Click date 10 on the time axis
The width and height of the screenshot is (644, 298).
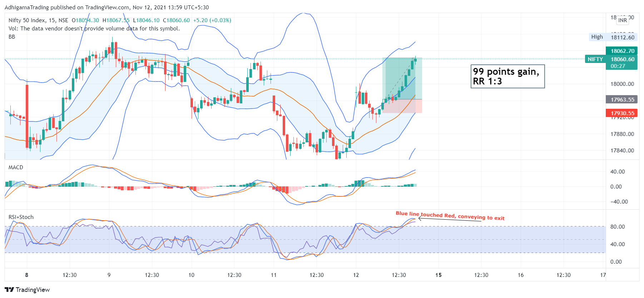click(192, 275)
